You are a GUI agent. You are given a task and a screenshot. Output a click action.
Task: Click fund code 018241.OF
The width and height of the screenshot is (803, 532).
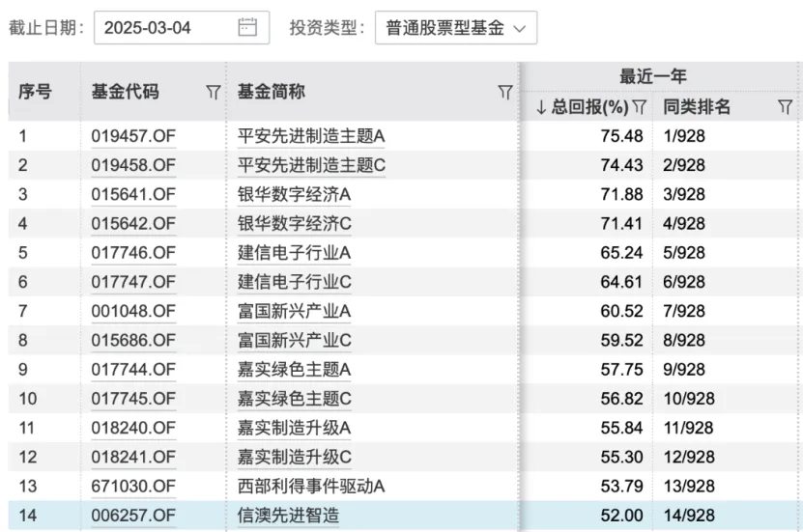pyautogui.click(x=133, y=457)
